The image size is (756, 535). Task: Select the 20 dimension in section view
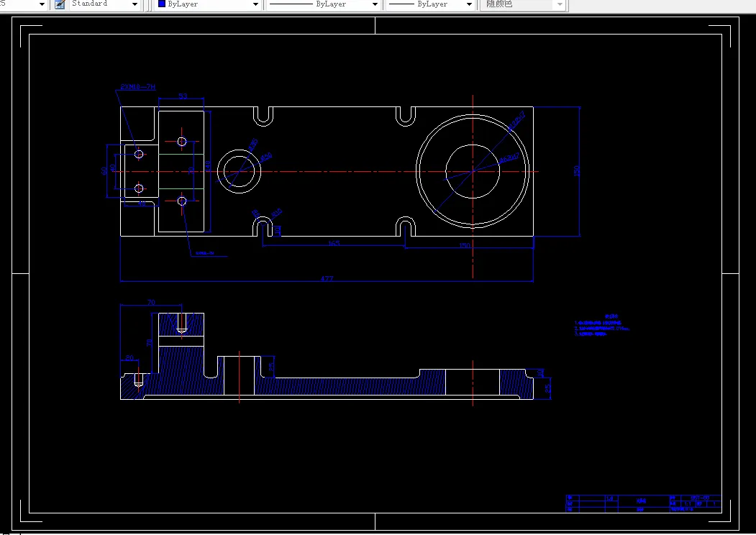click(129, 357)
